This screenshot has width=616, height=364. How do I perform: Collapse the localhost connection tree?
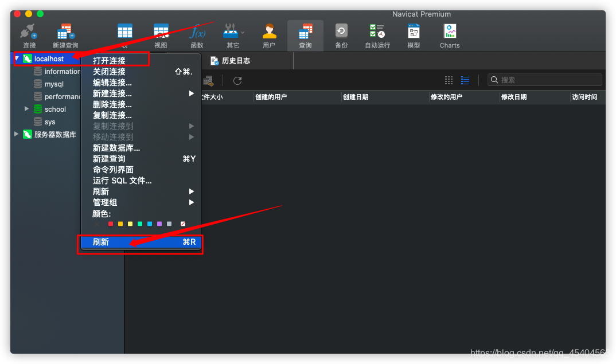pos(17,58)
